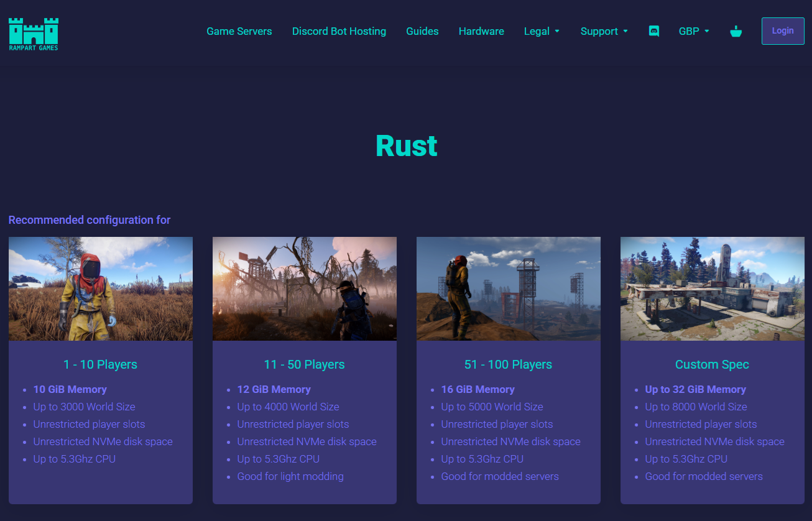This screenshot has width=812, height=521.
Task: Click the 11 - 50 Players image
Action: tap(304, 288)
